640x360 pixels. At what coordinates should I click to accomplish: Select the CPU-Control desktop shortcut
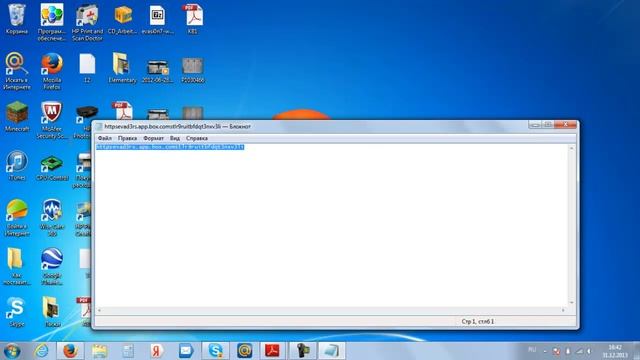coord(52,168)
